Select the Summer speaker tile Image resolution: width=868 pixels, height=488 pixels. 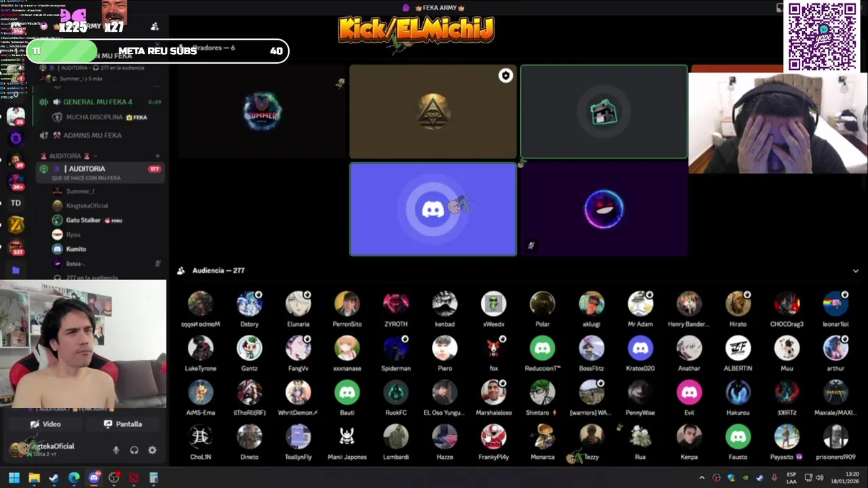[262, 112]
